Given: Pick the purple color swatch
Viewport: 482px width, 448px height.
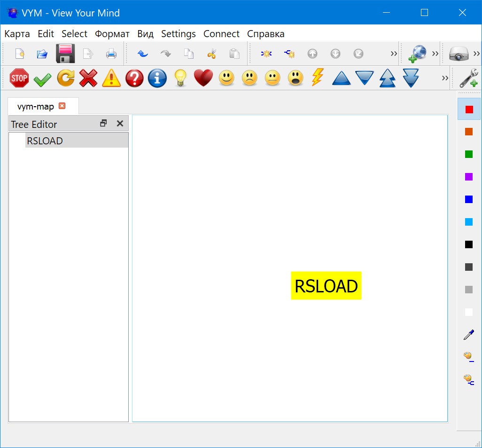Looking at the screenshot, I should (468, 177).
